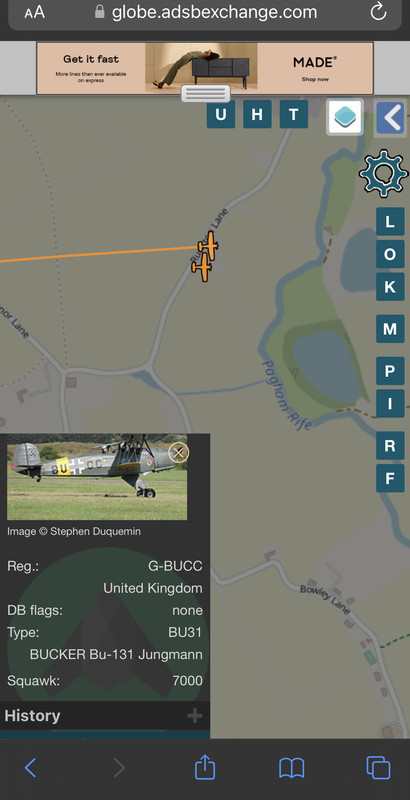This screenshot has height=800, width=410.
Task: Toggle the K sidebar button
Action: click(390, 287)
